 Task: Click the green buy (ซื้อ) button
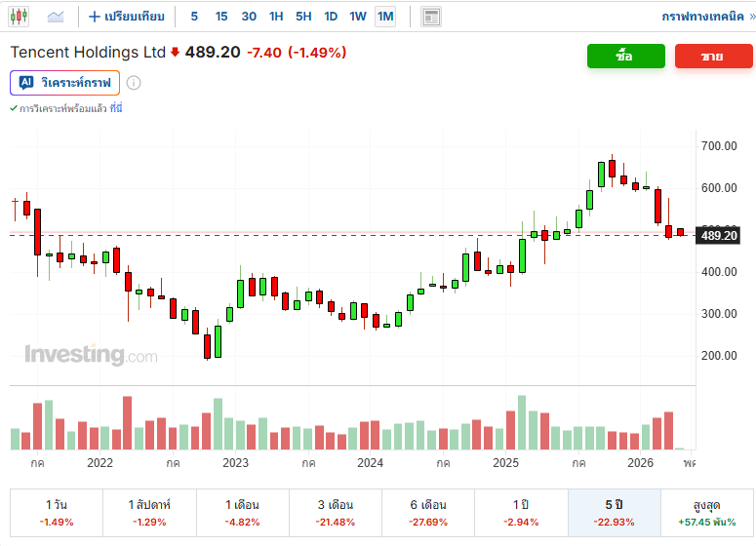point(626,56)
